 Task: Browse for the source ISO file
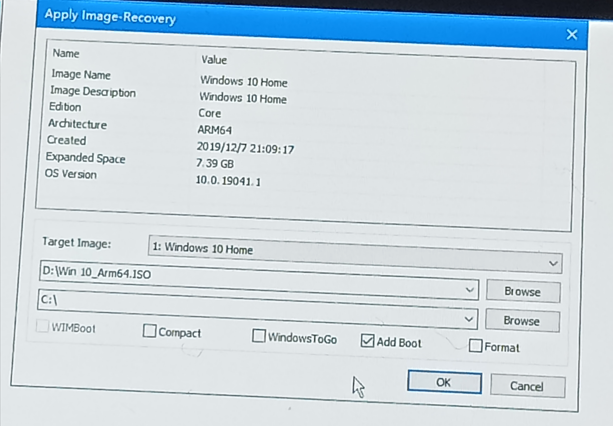(x=523, y=292)
